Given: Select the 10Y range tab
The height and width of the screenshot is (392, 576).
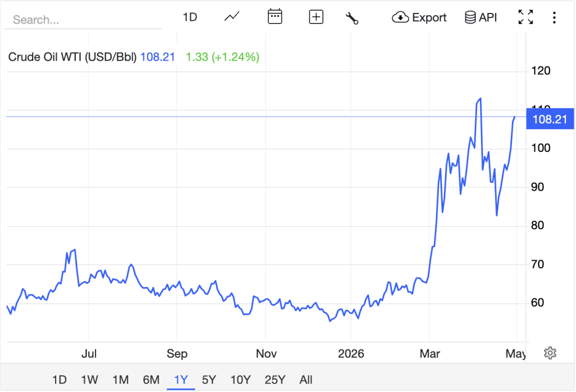Looking at the screenshot, I should [x=240, y=380].
